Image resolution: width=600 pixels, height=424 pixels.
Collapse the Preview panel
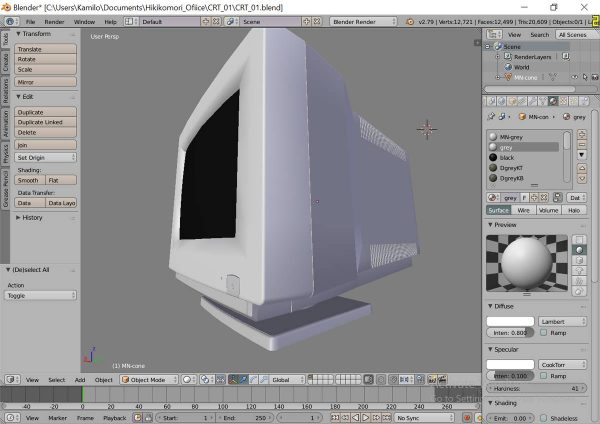tap(490, 224)
